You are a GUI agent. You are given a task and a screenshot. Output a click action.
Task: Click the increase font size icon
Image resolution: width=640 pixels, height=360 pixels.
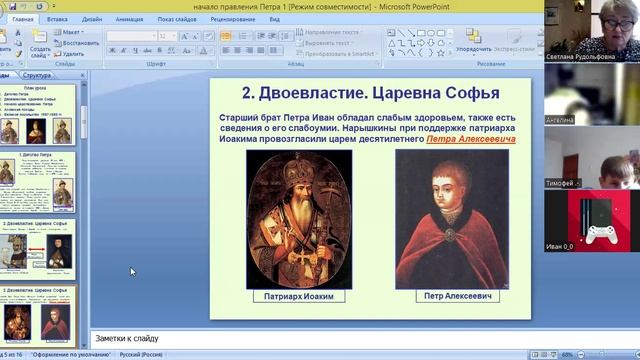coord(184,36)
